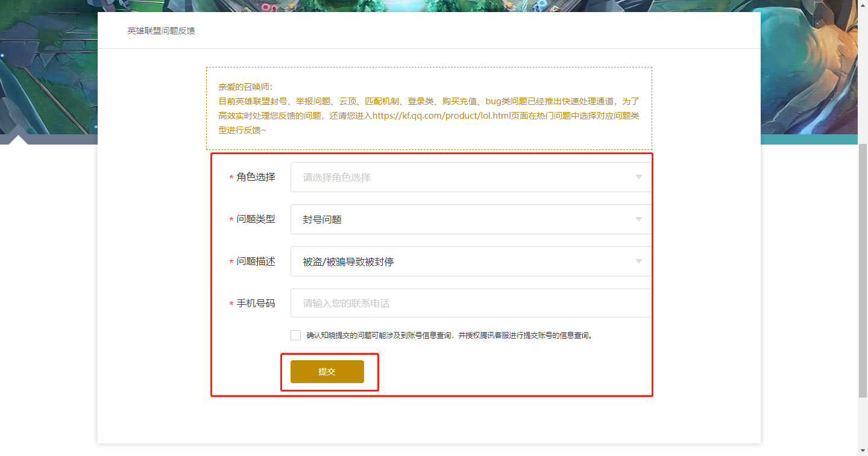This screenshot has height=456, width=868.
Task: Select the 英雄联盟问题反馈 header title
Action: point(161,30)
